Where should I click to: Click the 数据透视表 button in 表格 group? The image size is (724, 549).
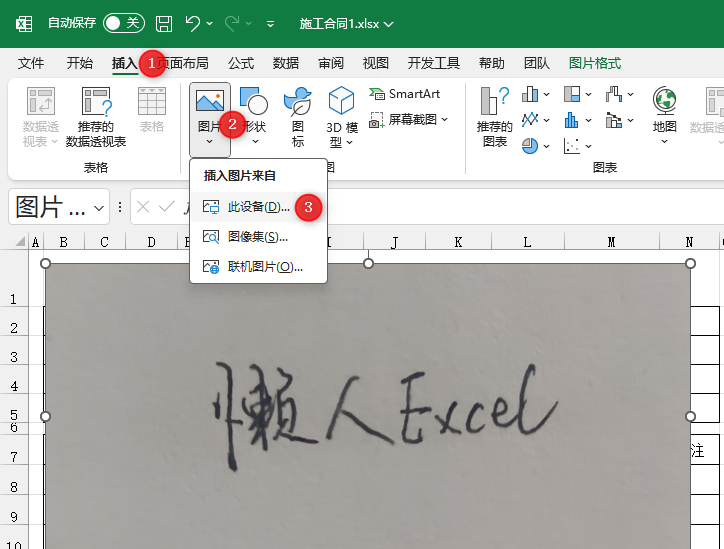[41, 117]
